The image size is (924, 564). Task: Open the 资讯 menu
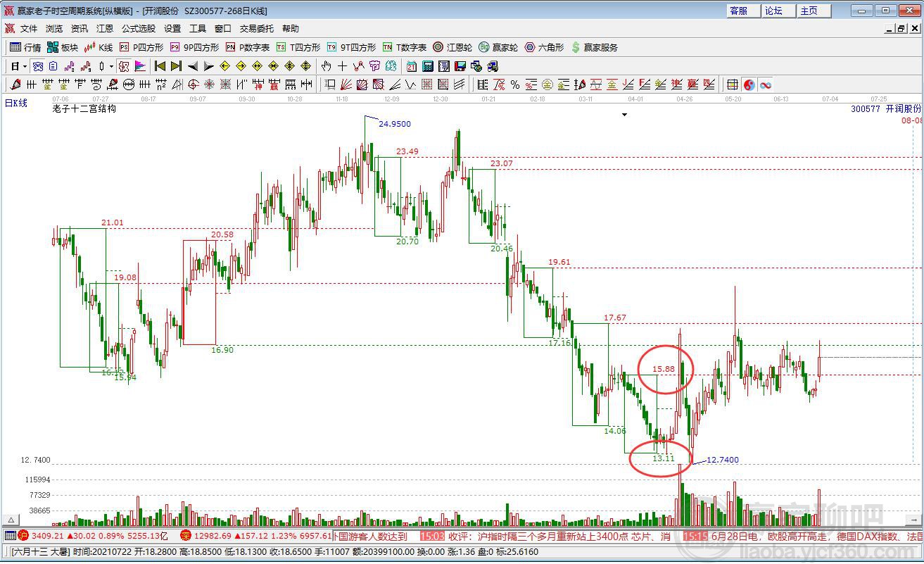80,29
